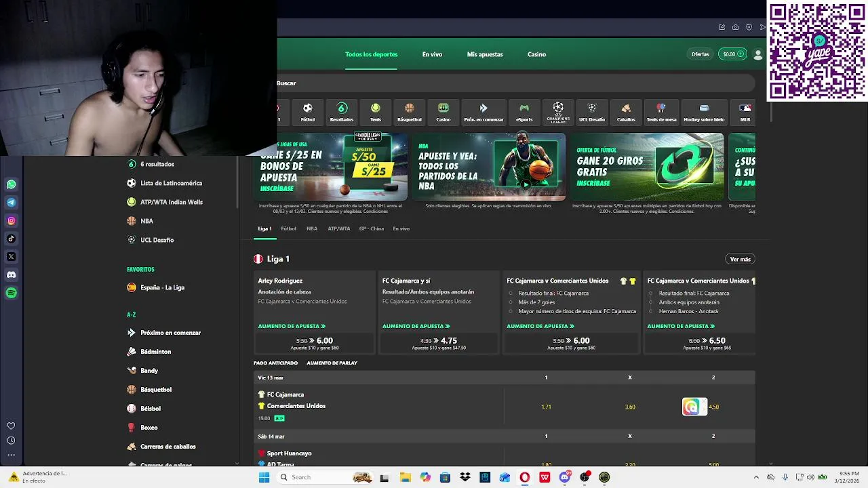Viewport: 868px width, 488px height.
Task: Open Instagram in the browser sidebar
Action: pyautogui.click(x=12, y=220)
